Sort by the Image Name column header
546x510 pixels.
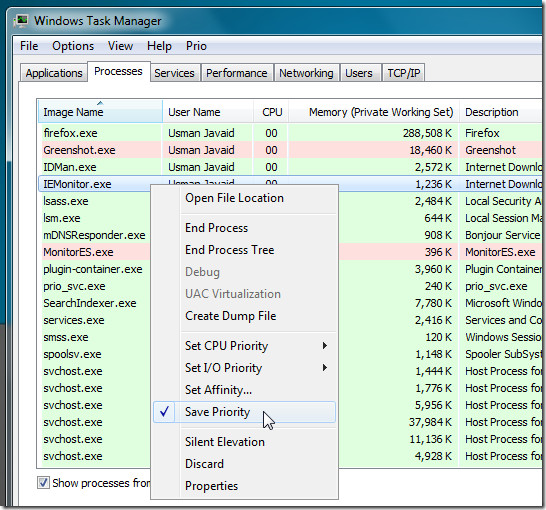(100, 112)
